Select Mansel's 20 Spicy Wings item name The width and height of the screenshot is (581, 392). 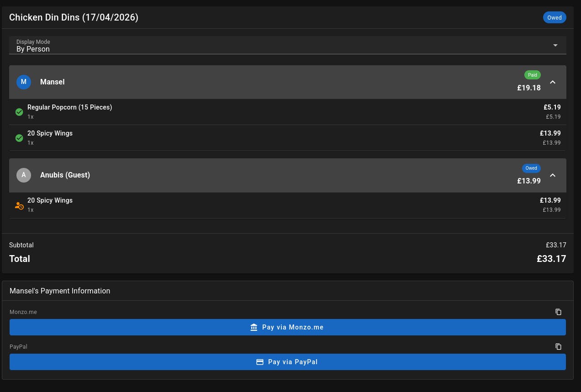[x=50, y=133]
